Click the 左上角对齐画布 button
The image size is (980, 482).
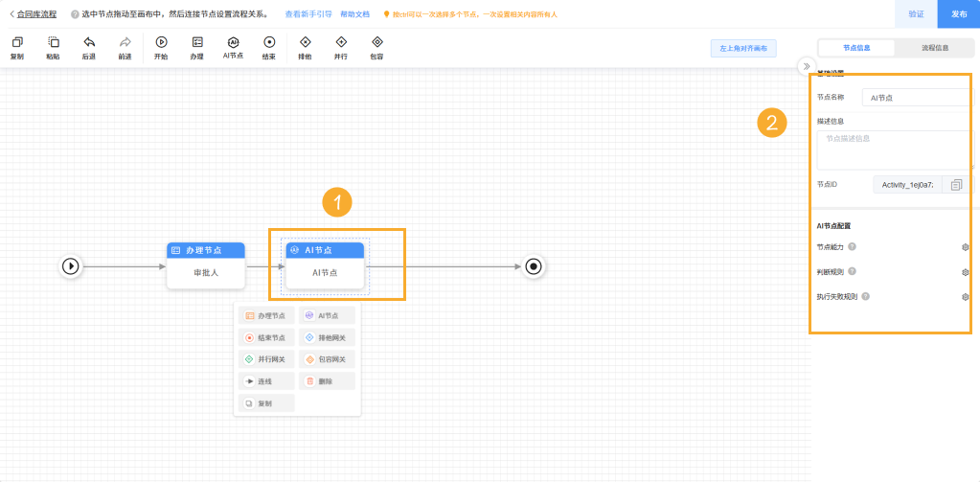coord(743,48)
